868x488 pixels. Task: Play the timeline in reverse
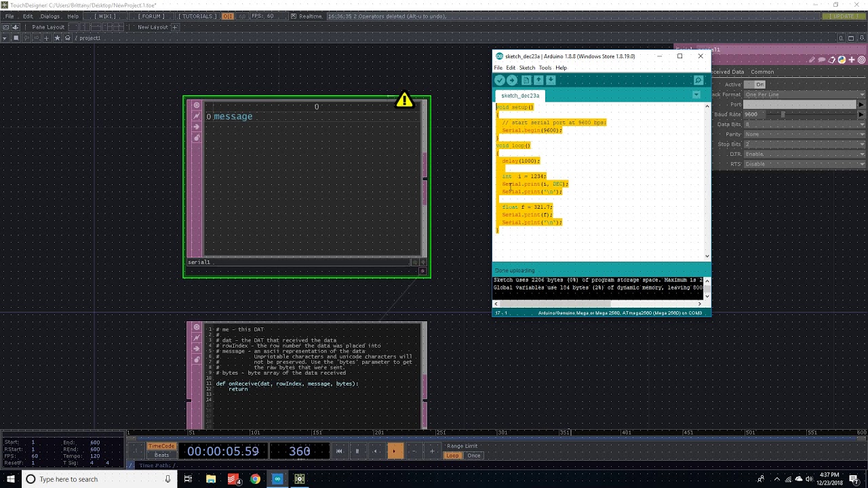[x=376, y=451]
